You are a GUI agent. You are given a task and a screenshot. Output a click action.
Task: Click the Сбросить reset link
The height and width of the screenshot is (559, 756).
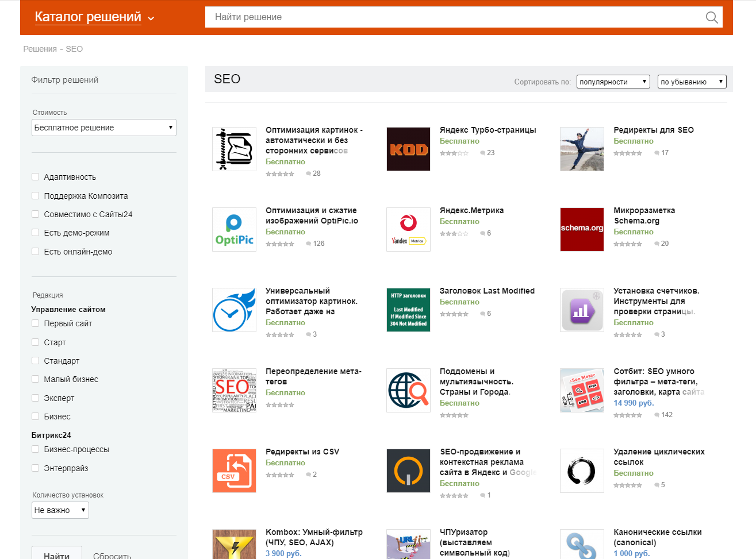pos(112,556)
